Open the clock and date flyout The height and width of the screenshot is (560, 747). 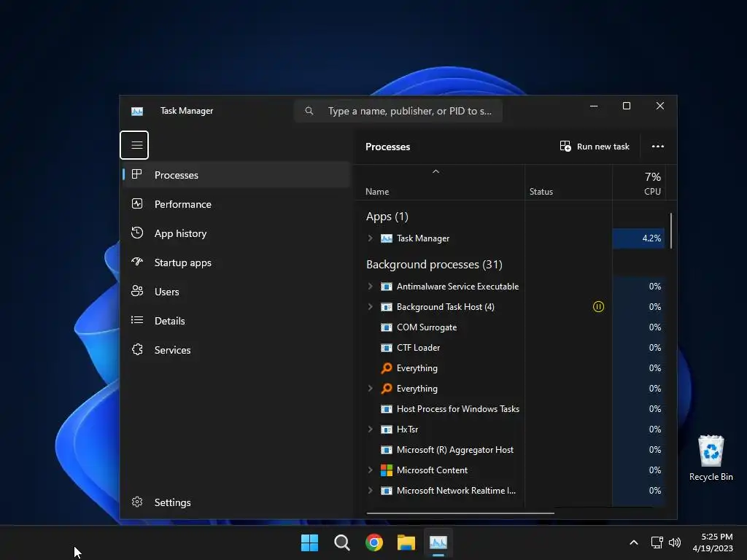(x=713, y=542)
